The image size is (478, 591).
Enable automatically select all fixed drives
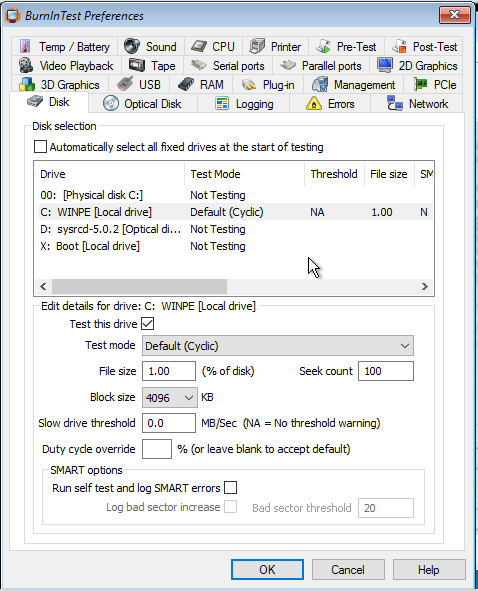[x=40, y=147]
